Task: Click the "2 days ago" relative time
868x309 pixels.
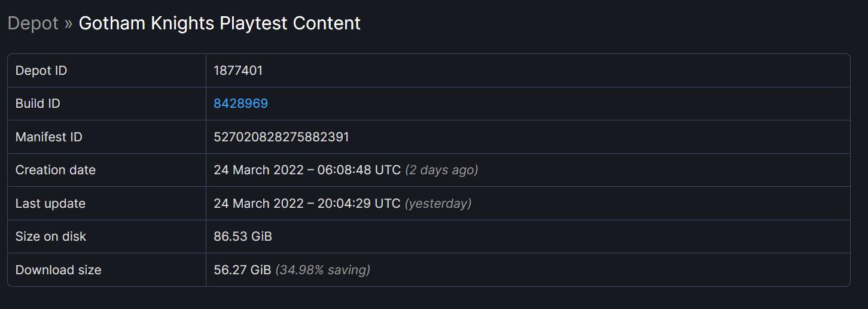Action: [441, 170]
